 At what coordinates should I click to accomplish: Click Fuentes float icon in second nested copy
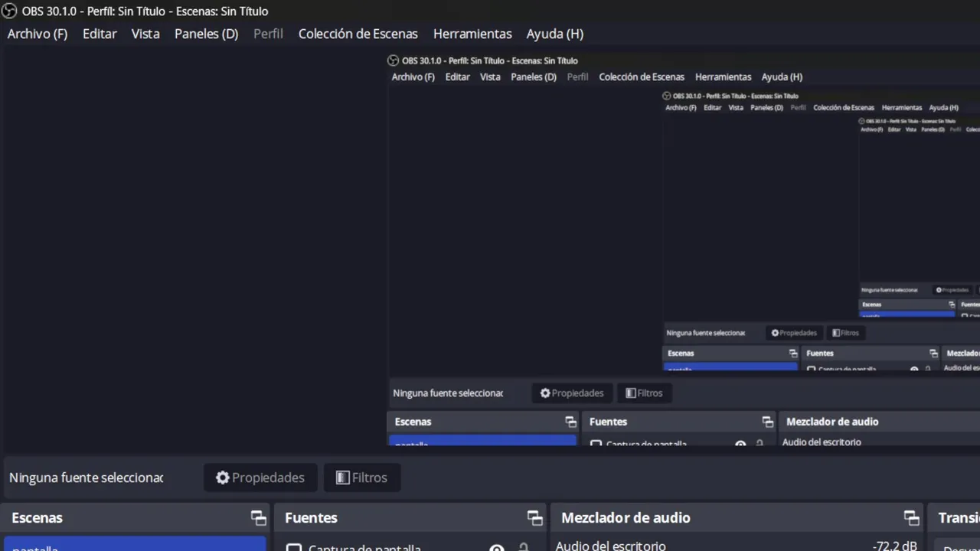click(933, 354)
